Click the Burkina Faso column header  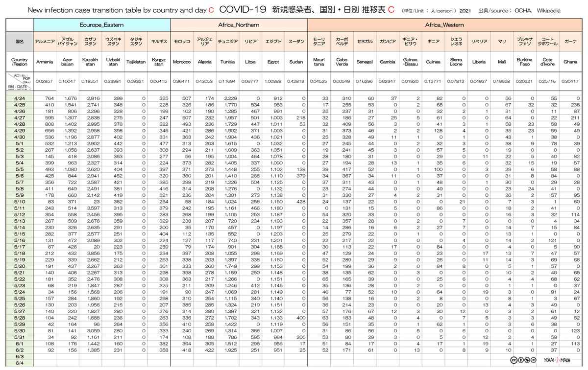pos(524,62)
